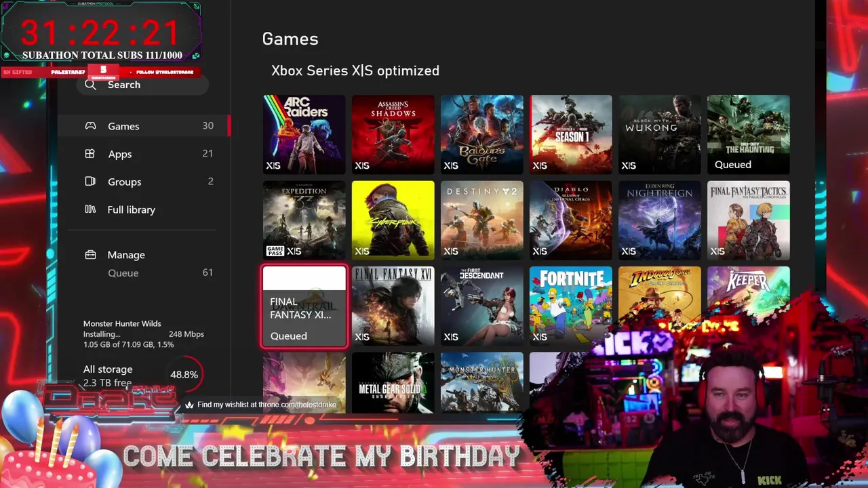868x488 pixels.
Task: Click the Game Pass badge on Expedition 33
Action: pos(275,251)
